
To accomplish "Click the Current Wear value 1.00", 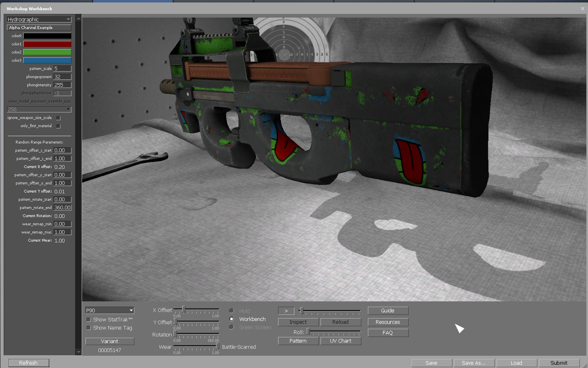I will (60, 240).
